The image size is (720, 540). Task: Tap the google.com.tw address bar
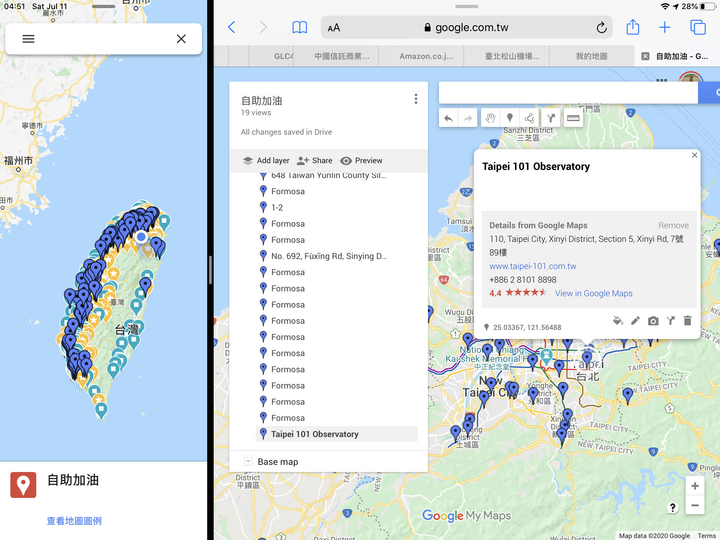tap(467, 28)
